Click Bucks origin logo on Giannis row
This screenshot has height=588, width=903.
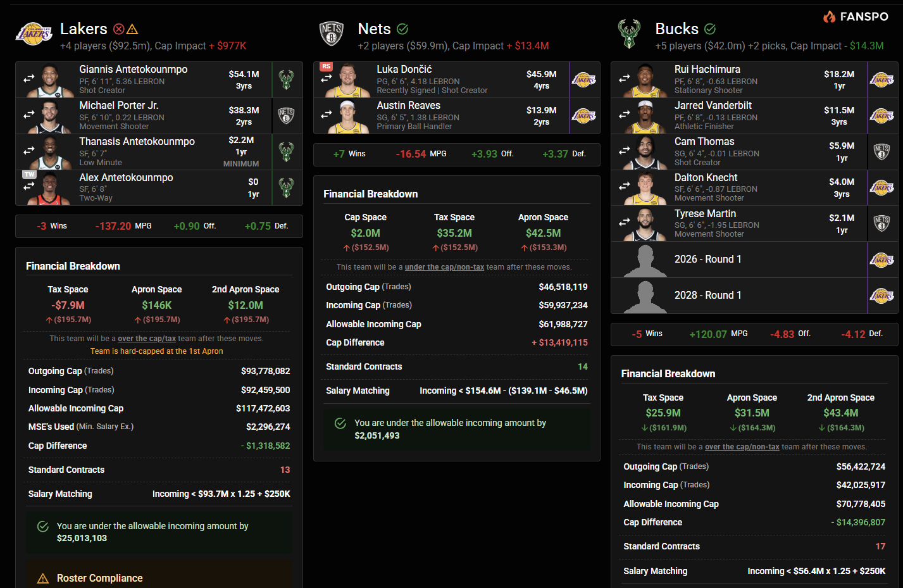287,80
